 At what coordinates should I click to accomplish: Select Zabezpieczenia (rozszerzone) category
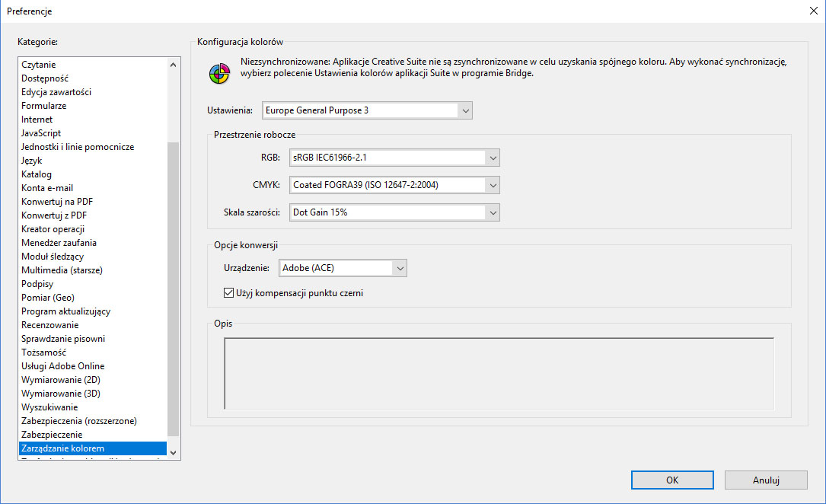[x=93, y=420]
